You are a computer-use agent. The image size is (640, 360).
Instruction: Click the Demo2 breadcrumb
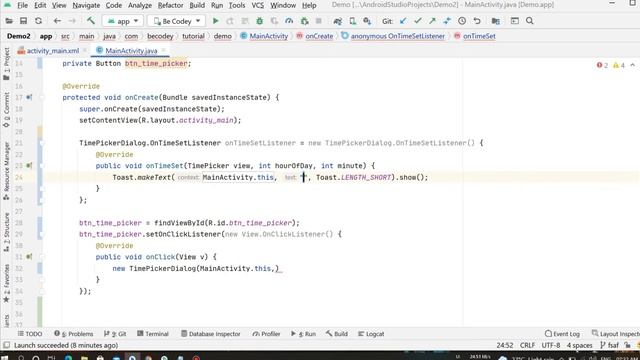(x=18, y=36)
